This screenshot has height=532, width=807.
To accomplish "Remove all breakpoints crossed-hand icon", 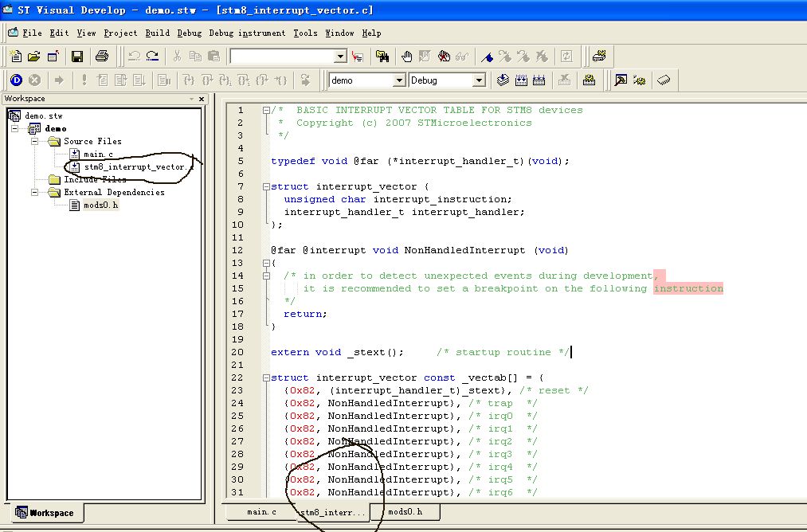I will pos(444,56).
